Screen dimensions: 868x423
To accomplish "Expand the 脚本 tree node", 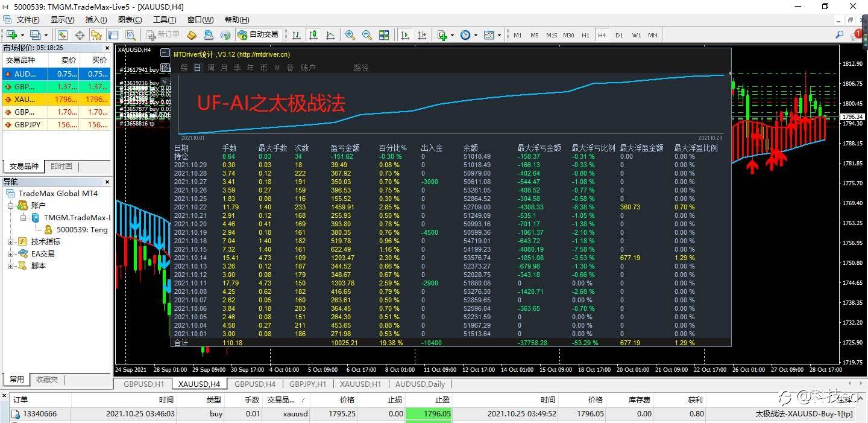I will [x=11, y=266].
